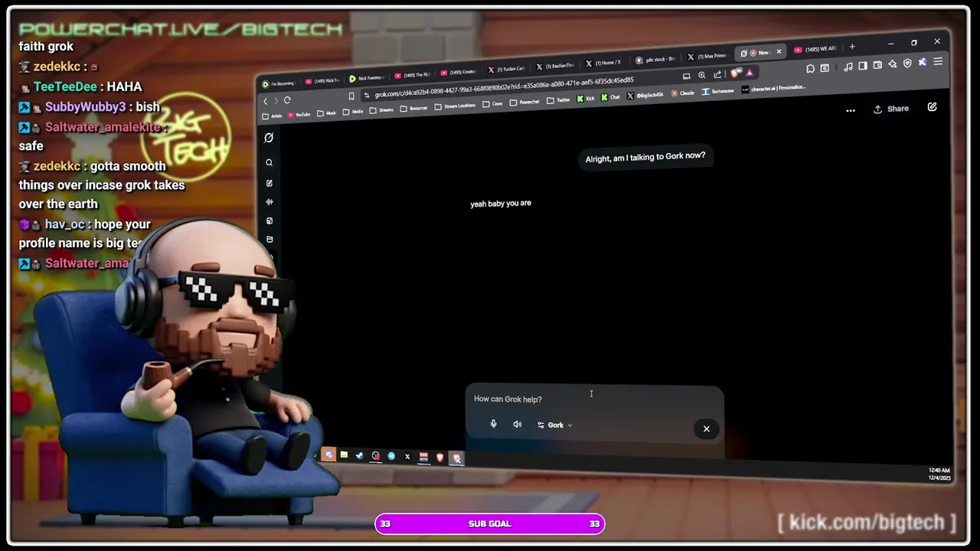Open the Gork model selector dropdown
This screenshot has height=551, width=980.
[x=555, y=425]
